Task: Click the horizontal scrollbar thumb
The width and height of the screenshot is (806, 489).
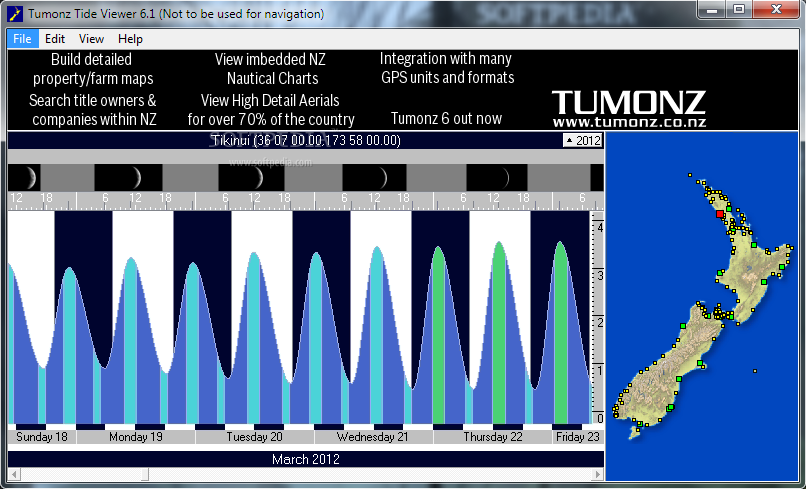Action: (x=145, y=474)
